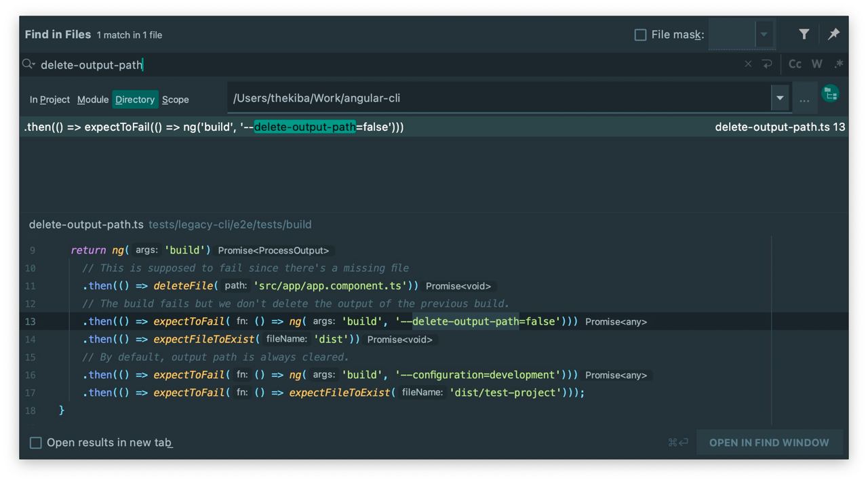Click comment on line 15 about output path
The image size is (868, 482).
(216, 357)
